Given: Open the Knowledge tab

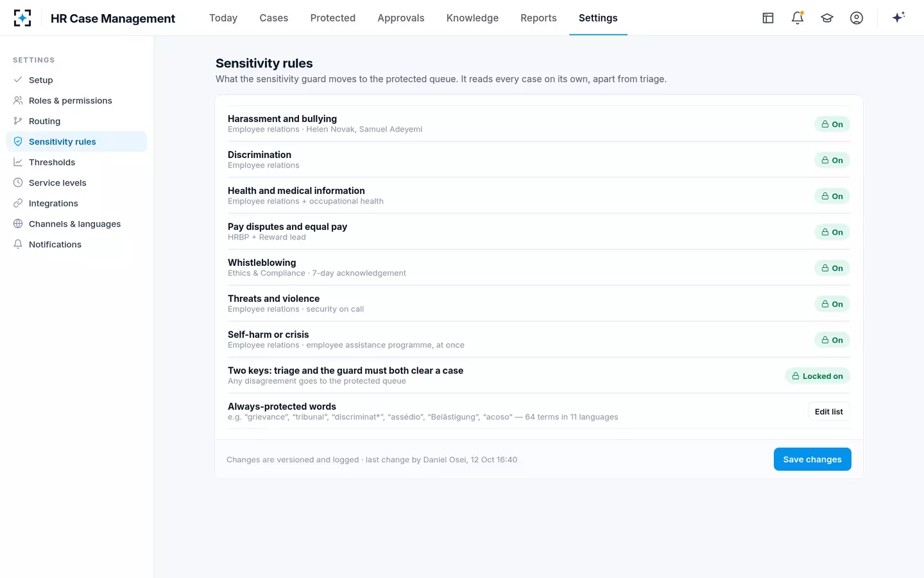Looking at the screenshot, I should [472, 18].
